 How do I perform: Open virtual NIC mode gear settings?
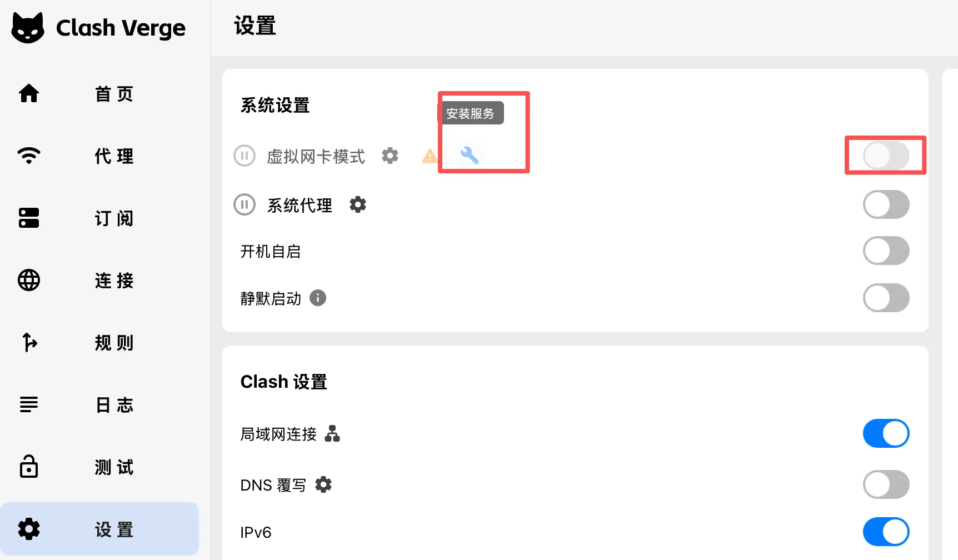point(390,156)
